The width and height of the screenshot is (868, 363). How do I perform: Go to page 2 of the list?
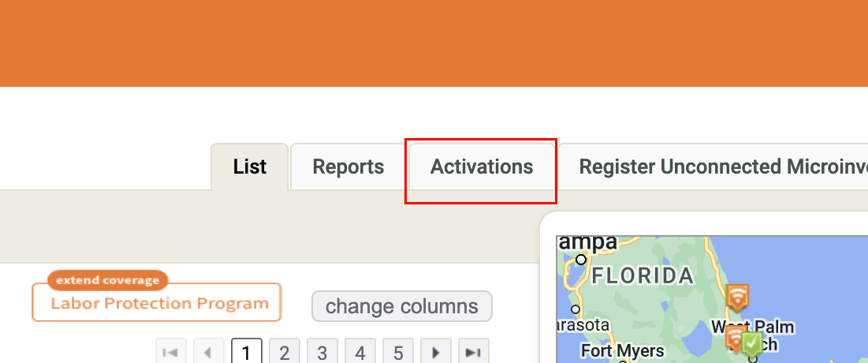click(x=285, y=352)
